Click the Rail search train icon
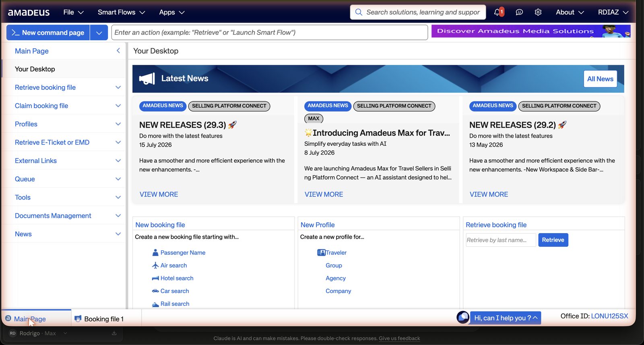 pos(155,304)
